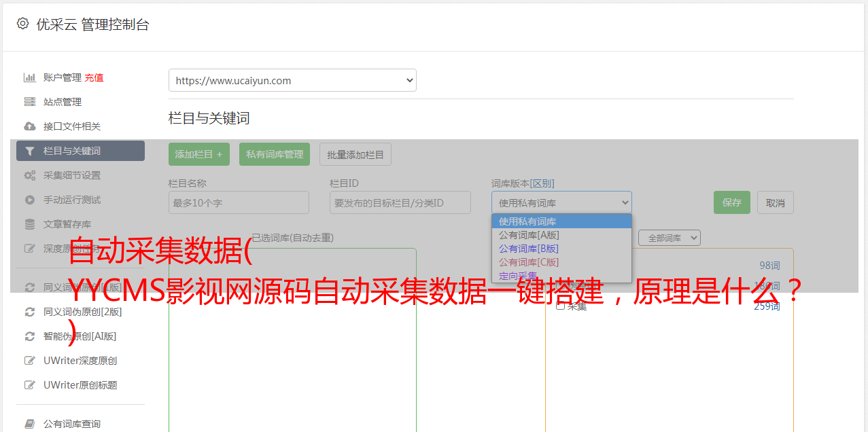This screenshot has width=868, height=432.
Task: Click the refresh icon of 智能伪原创[AI版]
Action: (x=30, y=336)
